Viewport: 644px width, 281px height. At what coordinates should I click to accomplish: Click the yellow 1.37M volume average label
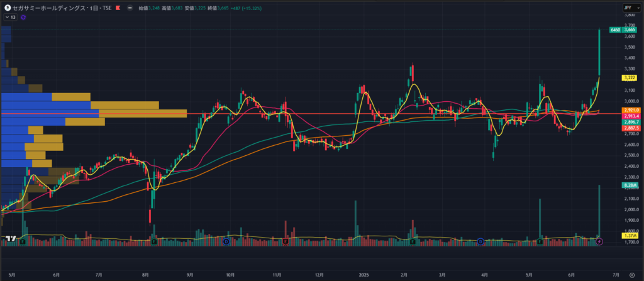click(x=630, y=236)
